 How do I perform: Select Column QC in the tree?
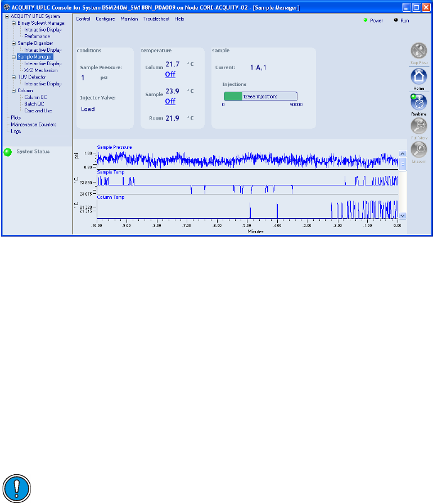tap(35, 97)
